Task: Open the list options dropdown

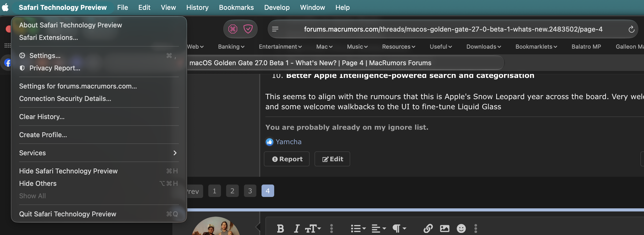Action: [358, 229]
